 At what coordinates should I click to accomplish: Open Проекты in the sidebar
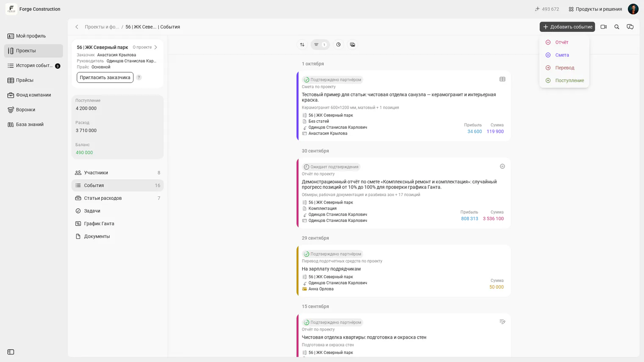33,51
